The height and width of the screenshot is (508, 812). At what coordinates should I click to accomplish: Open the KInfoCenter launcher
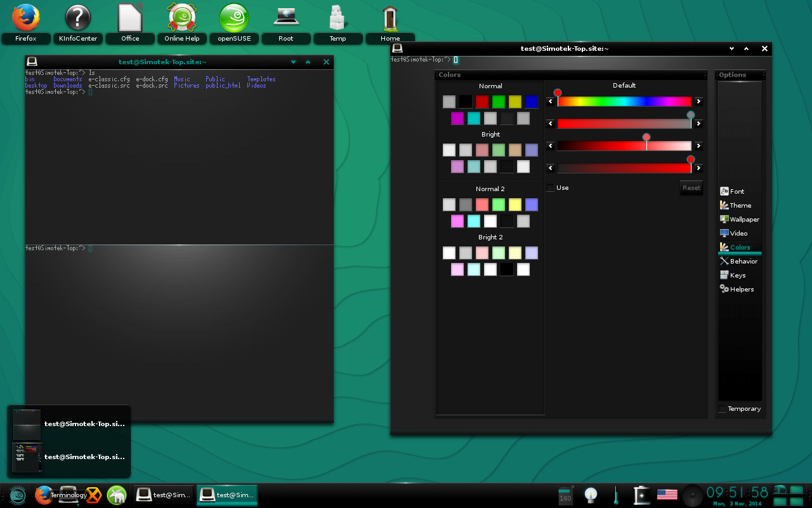pos(77,17)
